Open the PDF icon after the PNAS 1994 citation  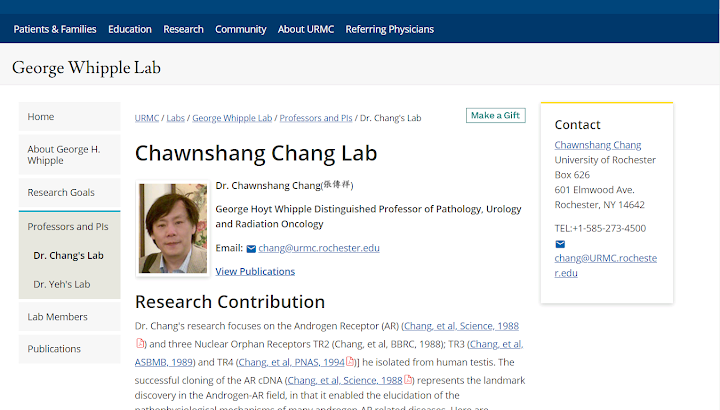[x=351, y=362]
